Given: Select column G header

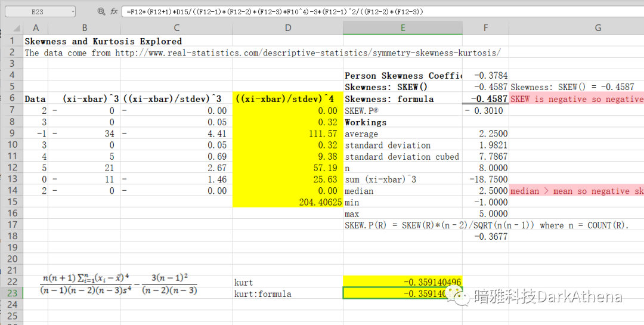Looking at the screenshot, I should (x=597, y=28).
